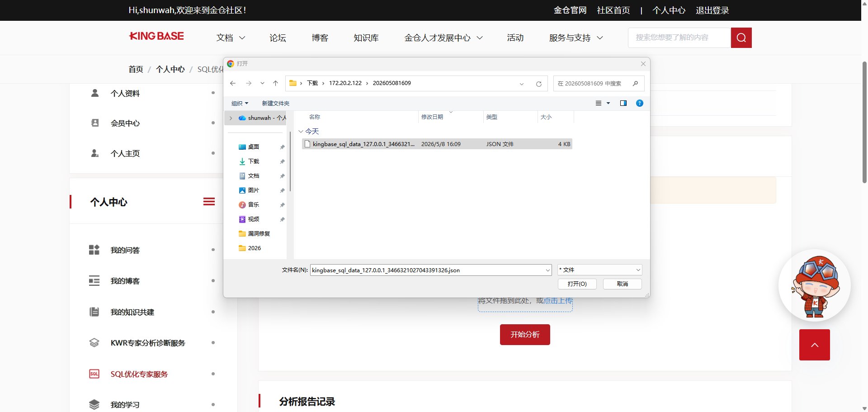Open the 博客 navigation item
The height and width of the screenshot is (412, 868).
pyautogui.click(x=320, y=38)
